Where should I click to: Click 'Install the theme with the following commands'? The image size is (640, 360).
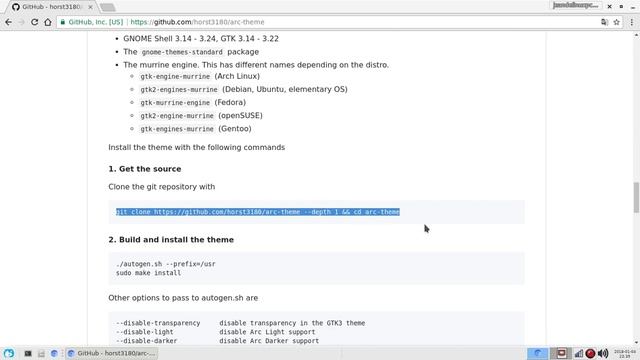pyautogui.click(x=196, y=147)
